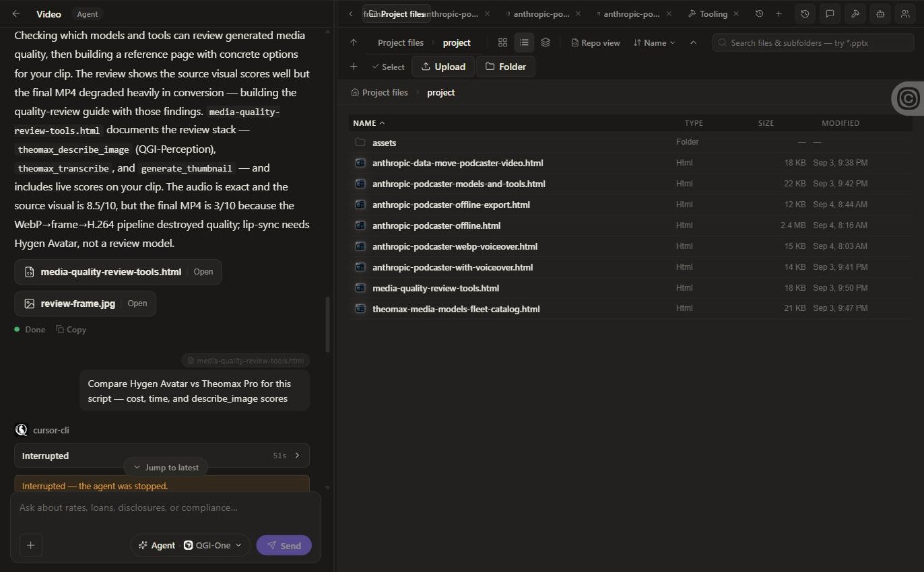Open the people collaborators panel
Screen dimensions: 924x572
pos(904,14)
